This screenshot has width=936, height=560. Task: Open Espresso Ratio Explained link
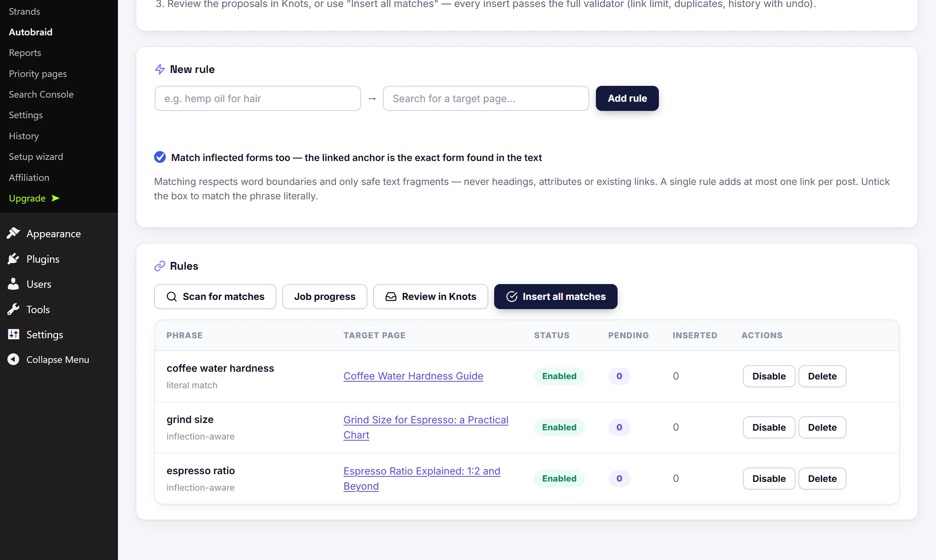pyautogui.click(x=422, y=479)
